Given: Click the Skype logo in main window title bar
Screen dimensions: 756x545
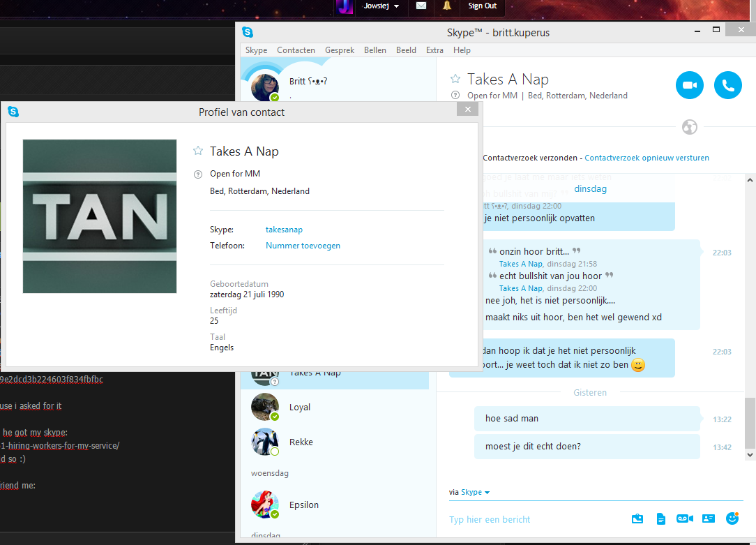Looking at the screenshot, I should point(248,32).
